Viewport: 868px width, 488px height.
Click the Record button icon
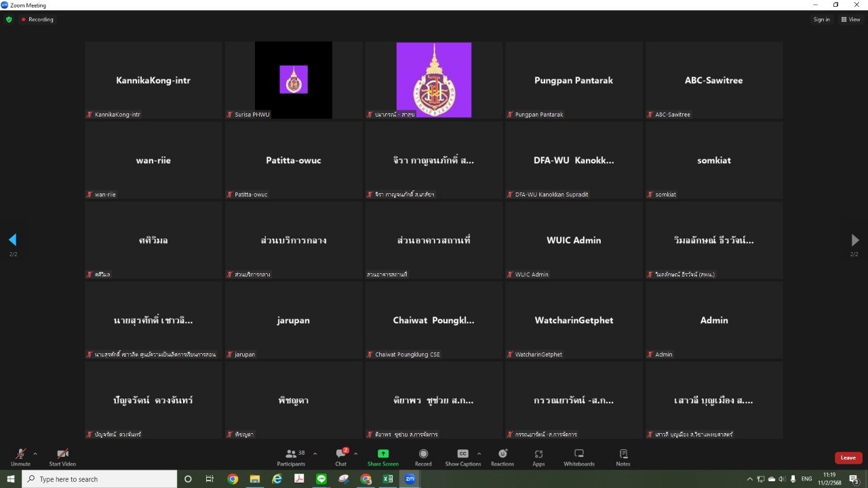coord(423,453)
